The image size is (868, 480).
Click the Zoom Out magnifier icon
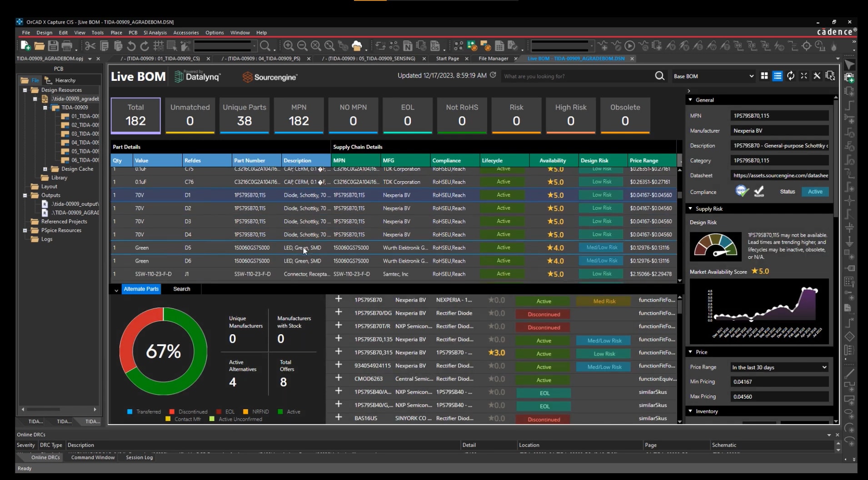pos(302,46)
